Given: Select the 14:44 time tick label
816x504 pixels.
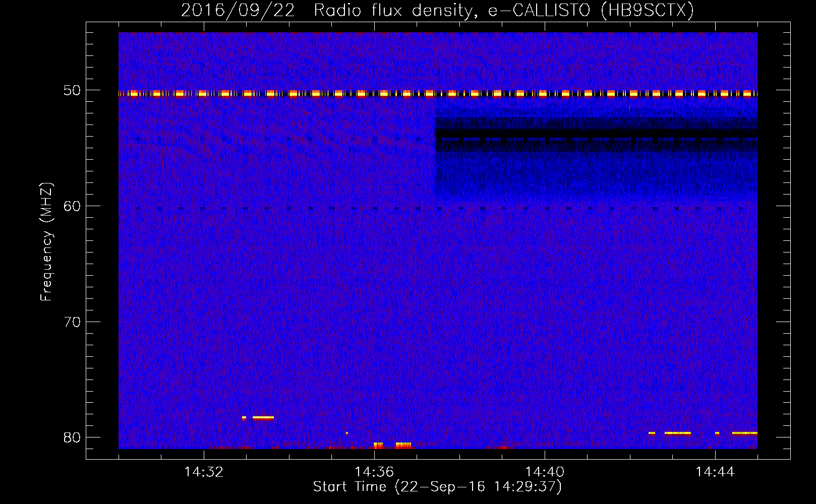Looking at the screenshot, I should (x=715, y=472).
